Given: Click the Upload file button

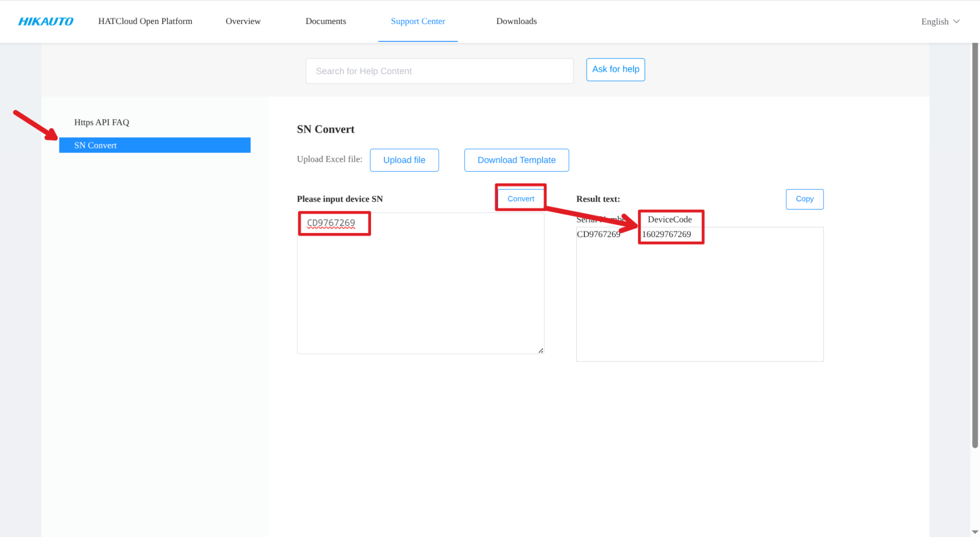Looking at the screenshot, I should pos(404,160).
